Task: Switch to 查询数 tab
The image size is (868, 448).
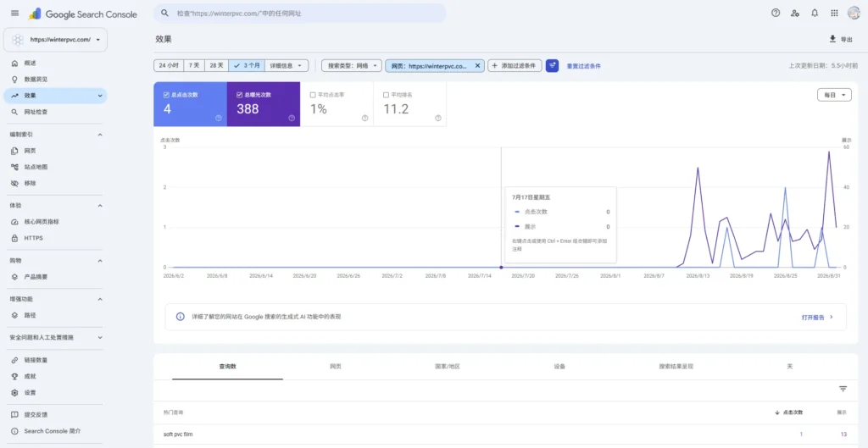Action: 227,367
